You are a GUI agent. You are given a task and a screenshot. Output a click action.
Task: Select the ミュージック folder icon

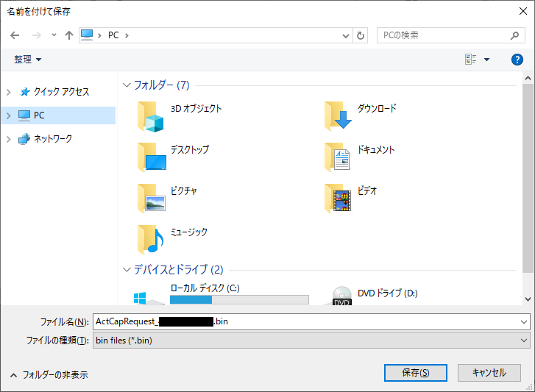point(152,240)
